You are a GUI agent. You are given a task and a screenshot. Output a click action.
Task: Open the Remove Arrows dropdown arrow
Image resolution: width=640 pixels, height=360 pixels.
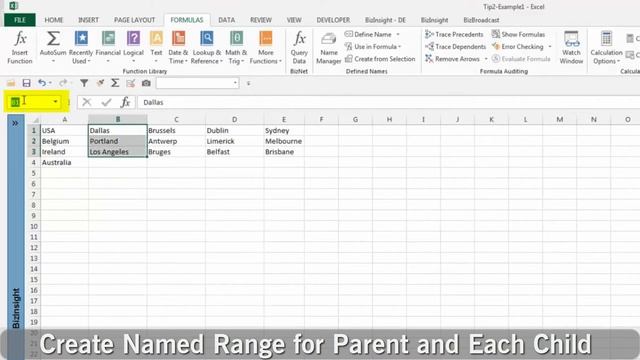486,59
